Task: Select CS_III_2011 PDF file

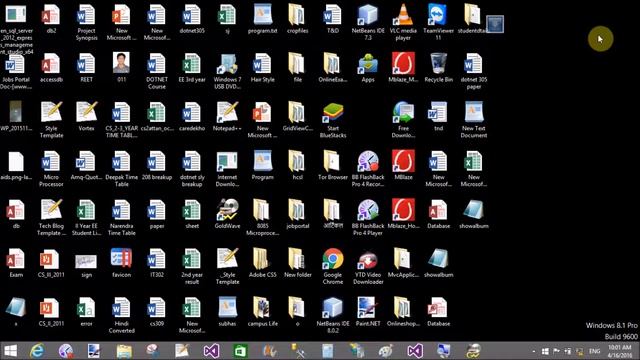Action: (x=51, y=263)
